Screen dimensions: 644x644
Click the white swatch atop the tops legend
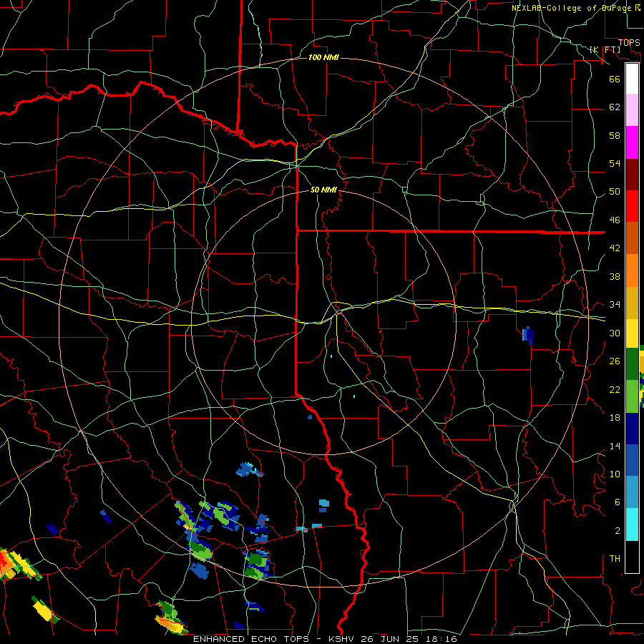coord(632,79)
